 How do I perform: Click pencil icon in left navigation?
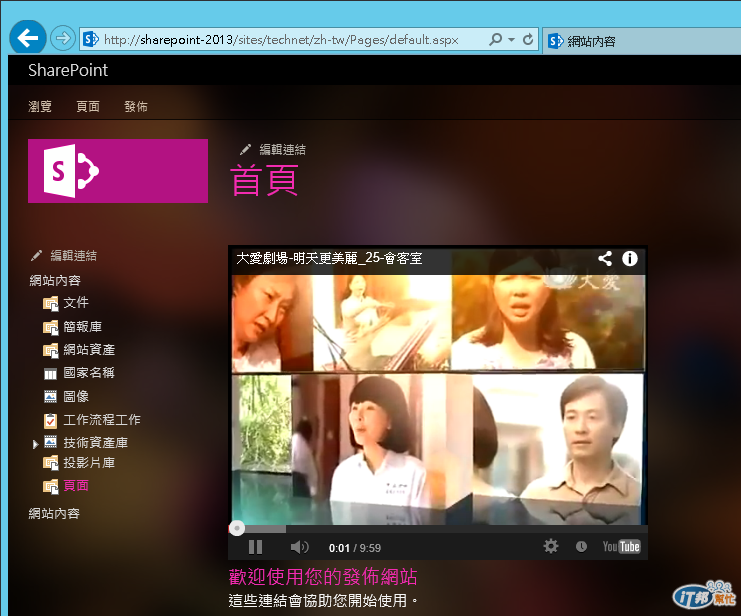click(x=36, y=256)
